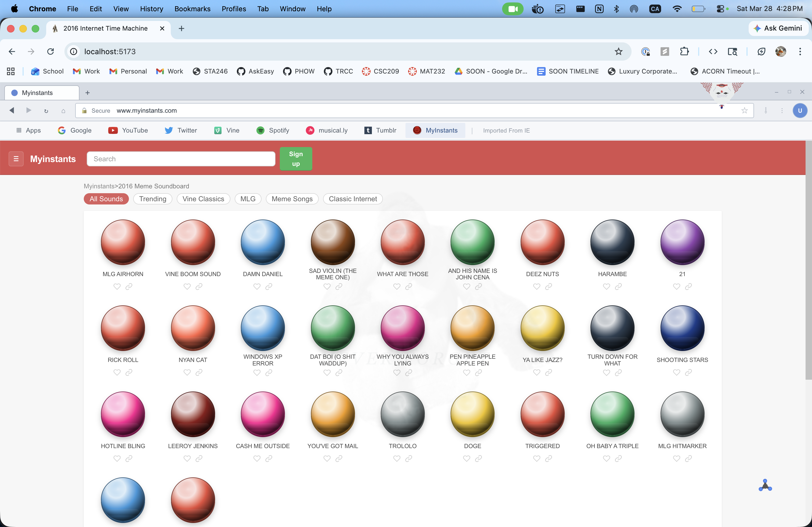Image resolution: width=812 pixels, height=527 pixels.
Task: Click the home icon in inner browser
Action: (x=63, y=111)
